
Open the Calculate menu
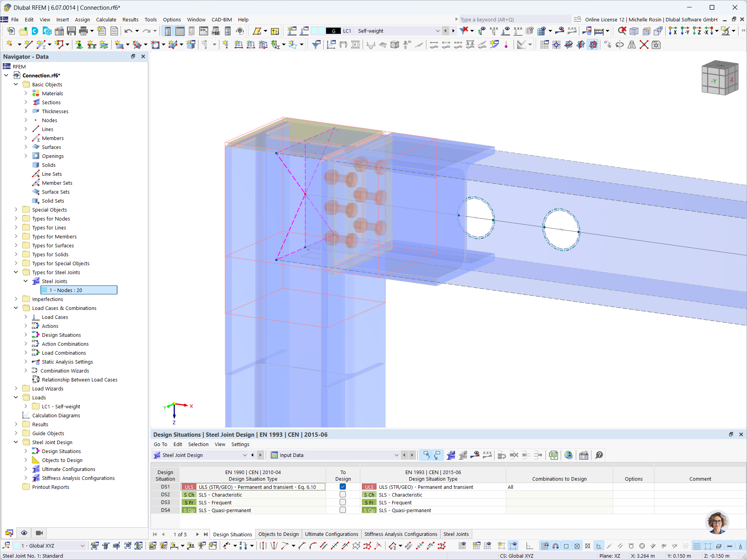coord(106,19)
